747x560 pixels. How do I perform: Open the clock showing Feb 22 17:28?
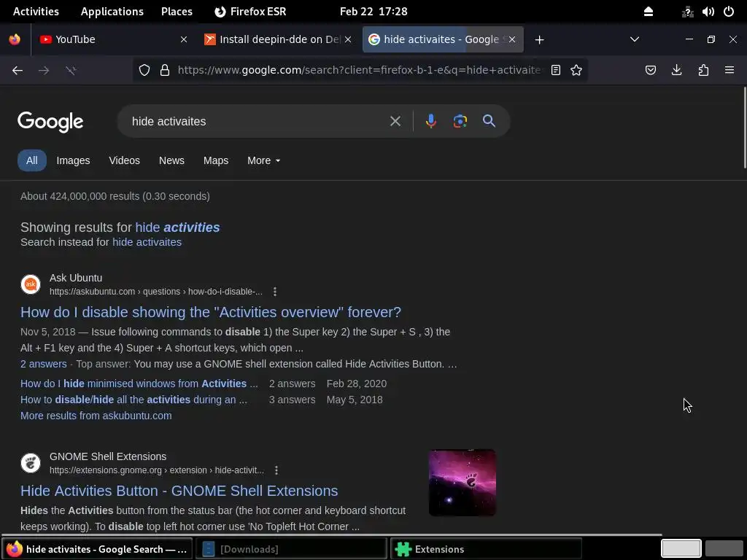coord(373,12)
